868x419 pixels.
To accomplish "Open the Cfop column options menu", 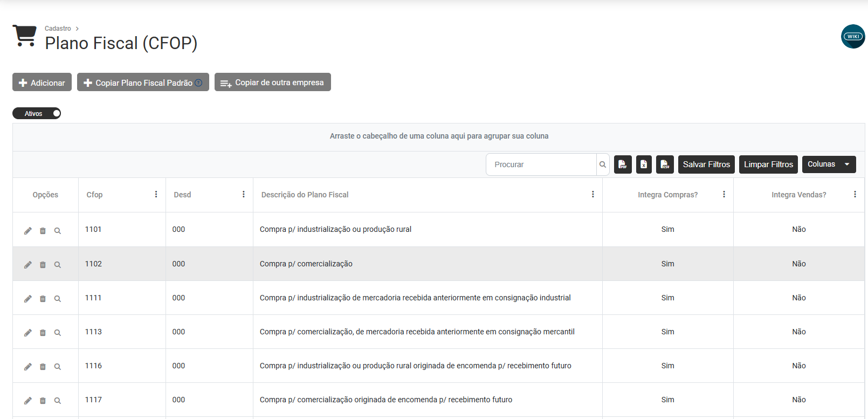I will tap(156, 194).
